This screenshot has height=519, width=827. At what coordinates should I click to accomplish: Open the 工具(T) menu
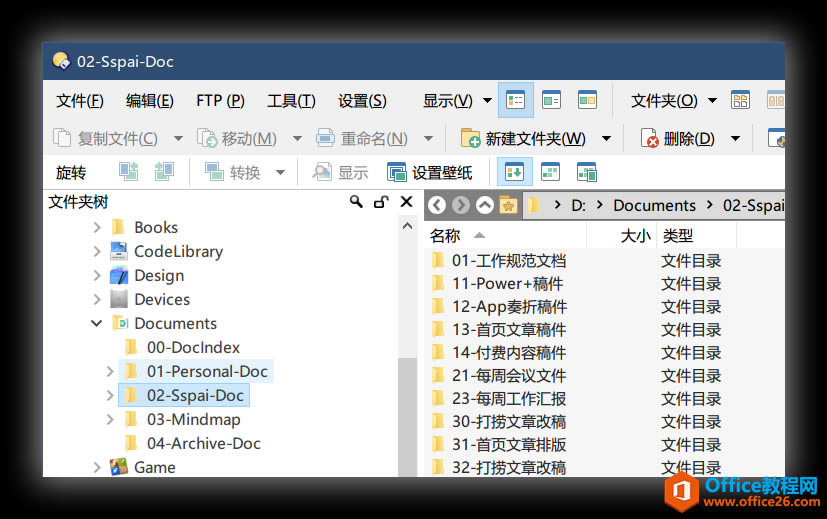[291, 100]
